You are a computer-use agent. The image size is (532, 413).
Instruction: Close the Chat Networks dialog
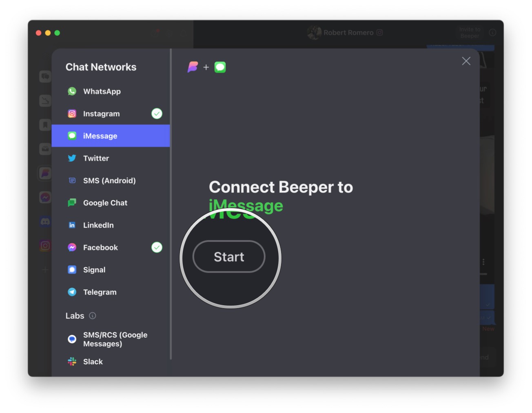466,61
